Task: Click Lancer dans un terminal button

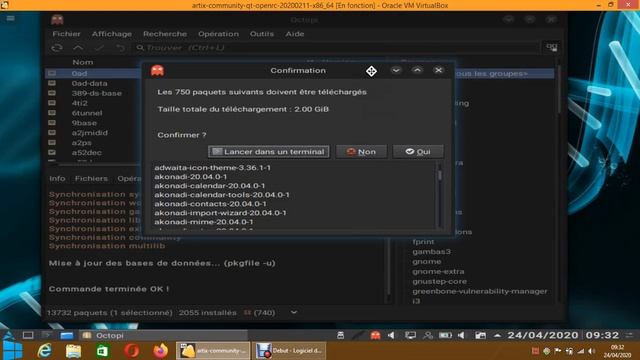Action: pos(269,151)
